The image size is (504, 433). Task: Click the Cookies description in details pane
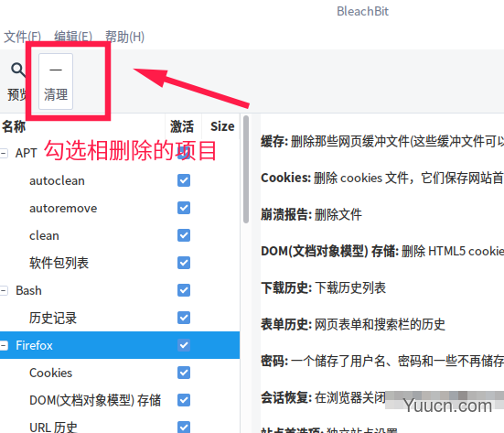[382, 178]
